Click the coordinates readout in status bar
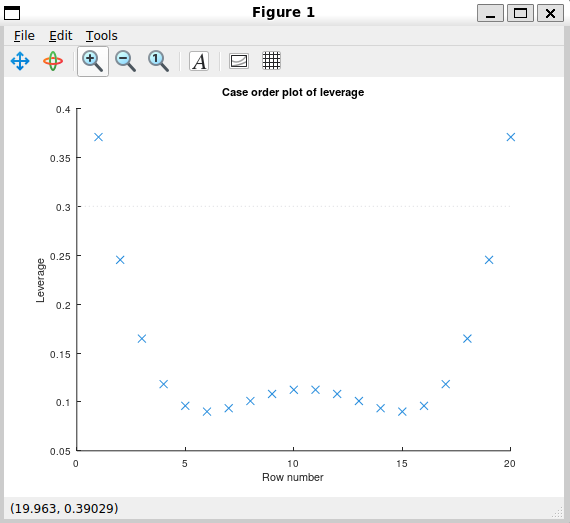 pyautogui.click(x=64, y=508)
